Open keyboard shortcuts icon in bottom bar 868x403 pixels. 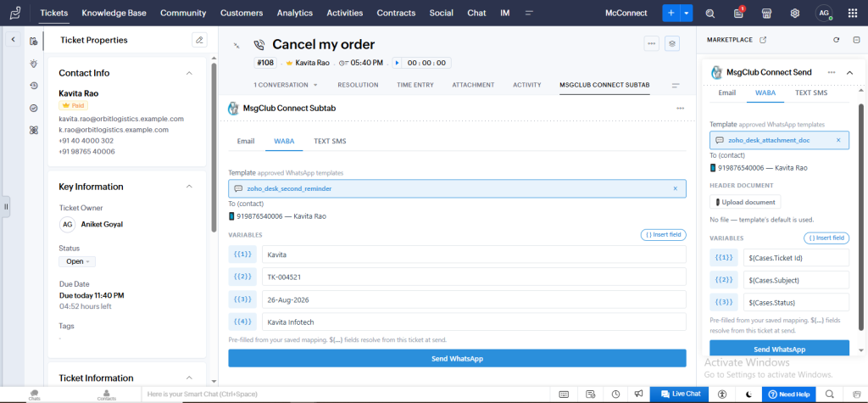click(564, 395)
